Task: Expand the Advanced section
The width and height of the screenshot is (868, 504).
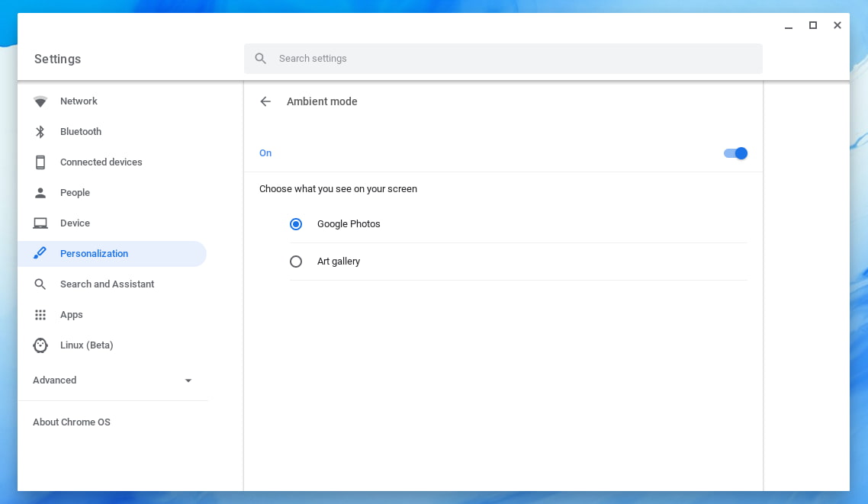Action: pyautogui.click(x=54, y=380)
